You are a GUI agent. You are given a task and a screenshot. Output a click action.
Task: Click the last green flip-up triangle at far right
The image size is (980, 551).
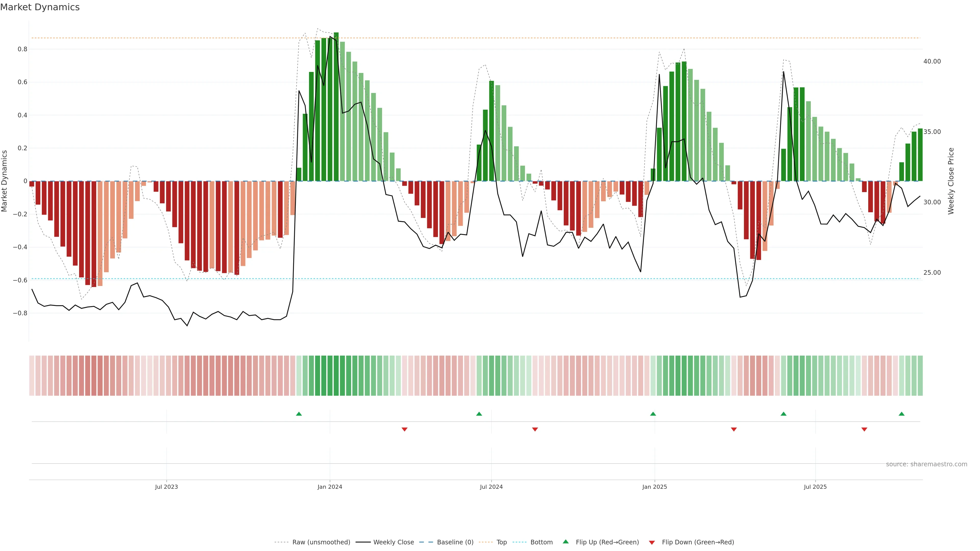901,414
